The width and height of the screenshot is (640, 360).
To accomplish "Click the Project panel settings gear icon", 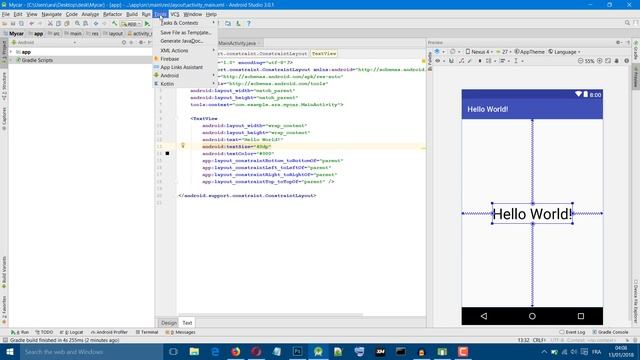I will (x=141, y=42).
